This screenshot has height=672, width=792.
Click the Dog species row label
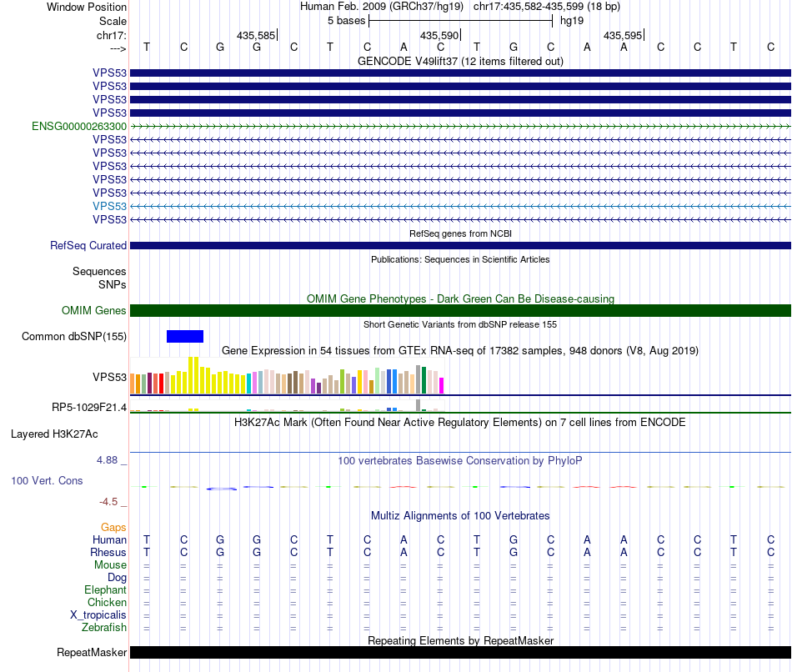pos(118,578)
